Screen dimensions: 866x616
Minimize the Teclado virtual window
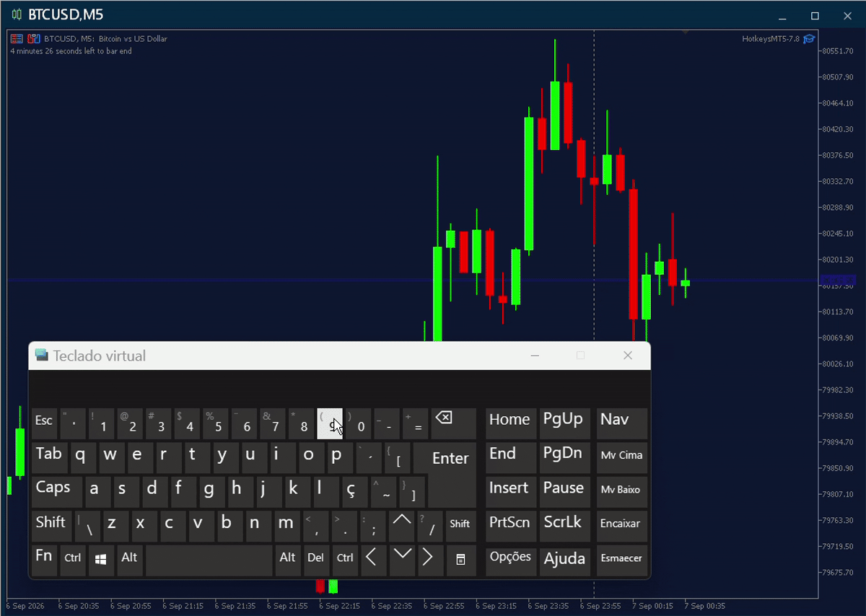click(x=535, y=356)
